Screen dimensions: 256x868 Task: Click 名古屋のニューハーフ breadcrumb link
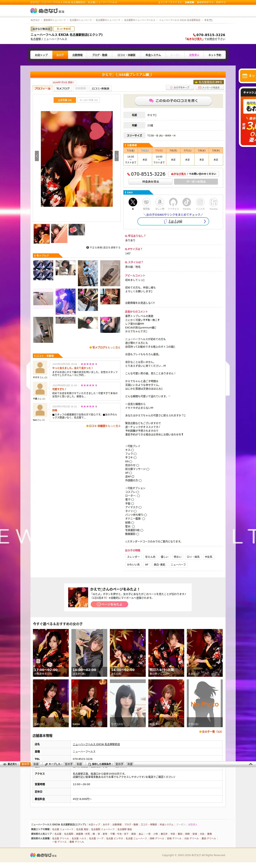(x=81, y=20)
